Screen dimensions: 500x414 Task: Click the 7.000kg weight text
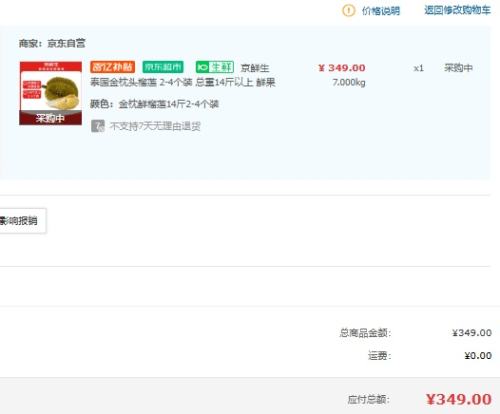[349, 82]
